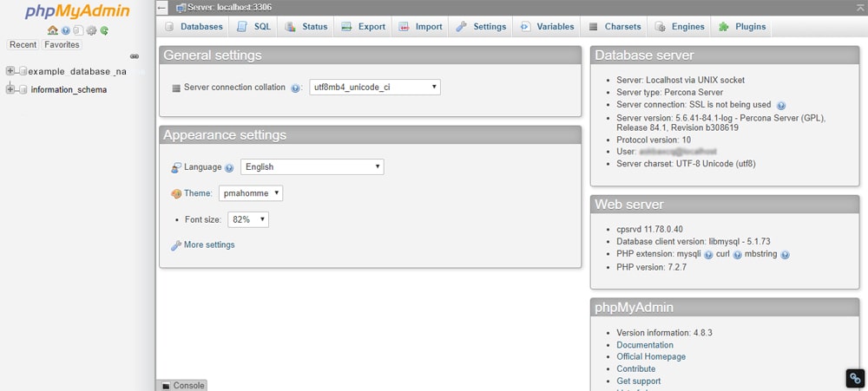Viewport: 868px width, 391px height.
Task: Click the 'PHP version: 7.2.7' text
Action: coord(652,267)
